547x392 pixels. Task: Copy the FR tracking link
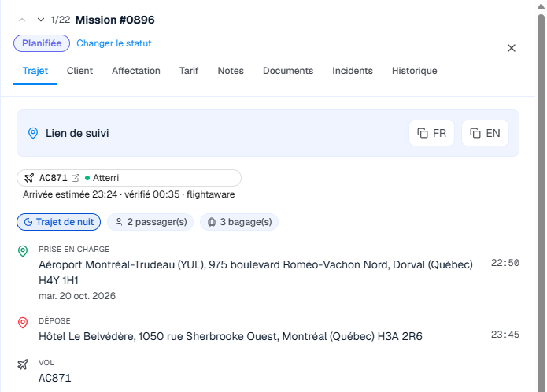(431, 133)
